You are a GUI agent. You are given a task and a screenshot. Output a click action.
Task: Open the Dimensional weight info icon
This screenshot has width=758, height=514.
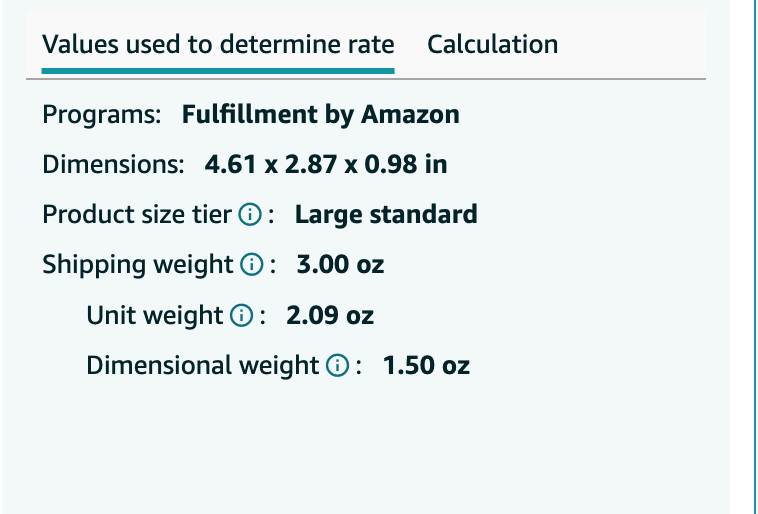337,365
